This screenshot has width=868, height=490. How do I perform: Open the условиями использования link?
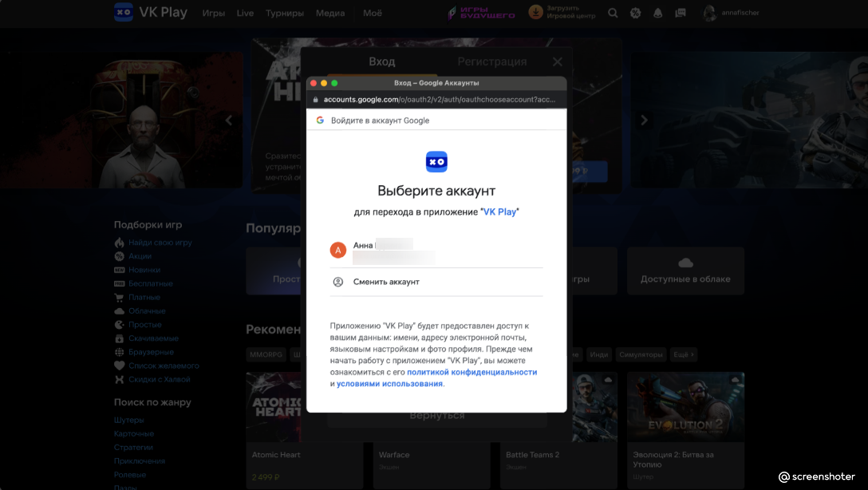coord(389,384)
